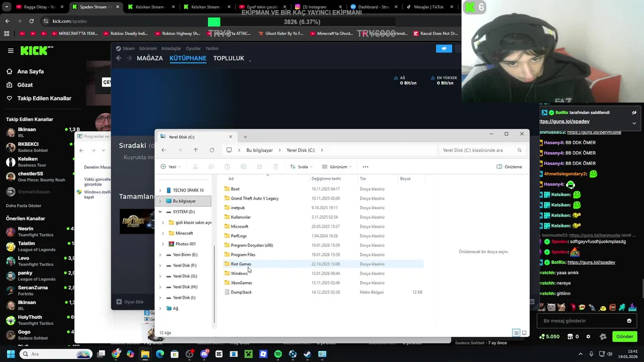Select the PerfLogs folder
The height and width of the screenshot is (362, 644).
click(323, 236)
